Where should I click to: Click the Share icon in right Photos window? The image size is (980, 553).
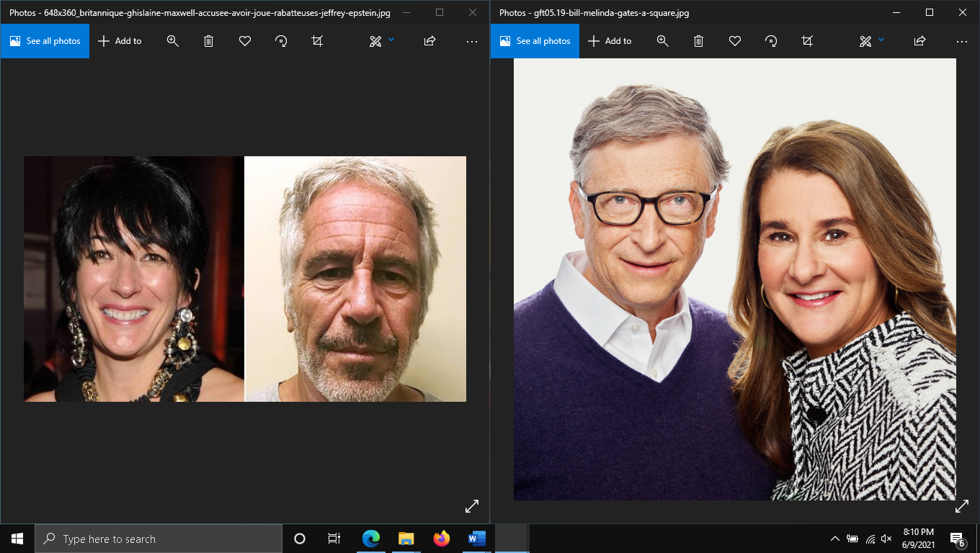[920, 41]
